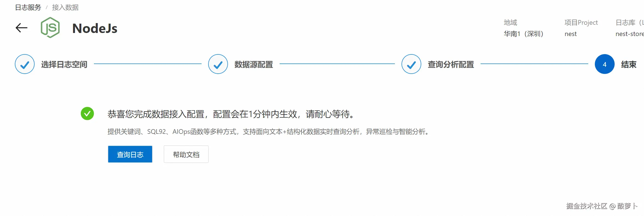Click the 查询日志 button
This screenshot has width=644, height=216.
pos(130,154)
